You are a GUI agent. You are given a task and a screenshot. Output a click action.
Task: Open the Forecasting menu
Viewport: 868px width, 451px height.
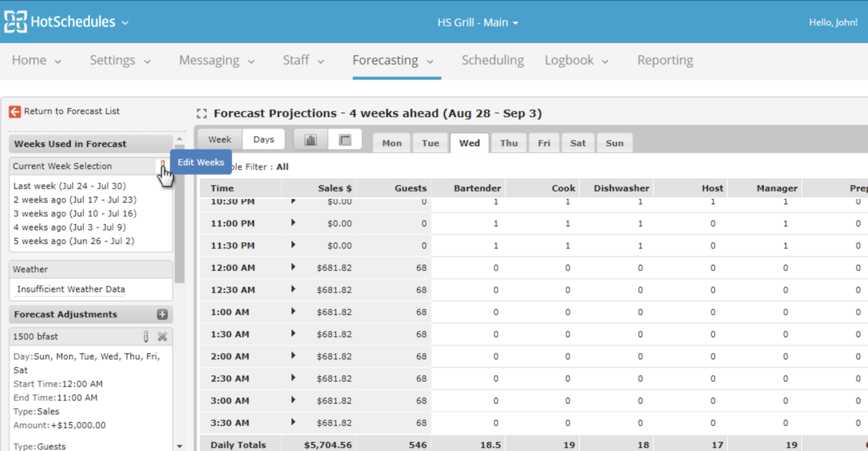click(x=393, y=60)
